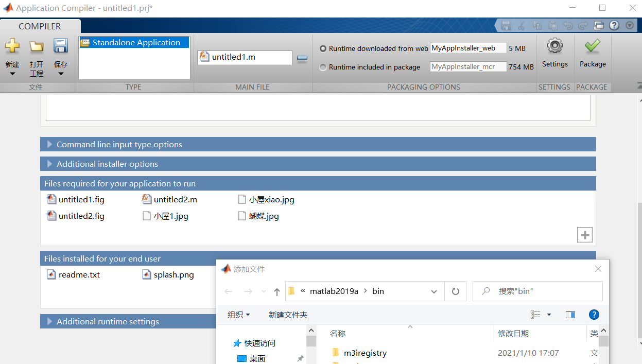Save the project with 保存 disk icon
Image resolution: width=642 pixels, height=364 pixels.
click(x=61, y=46)
